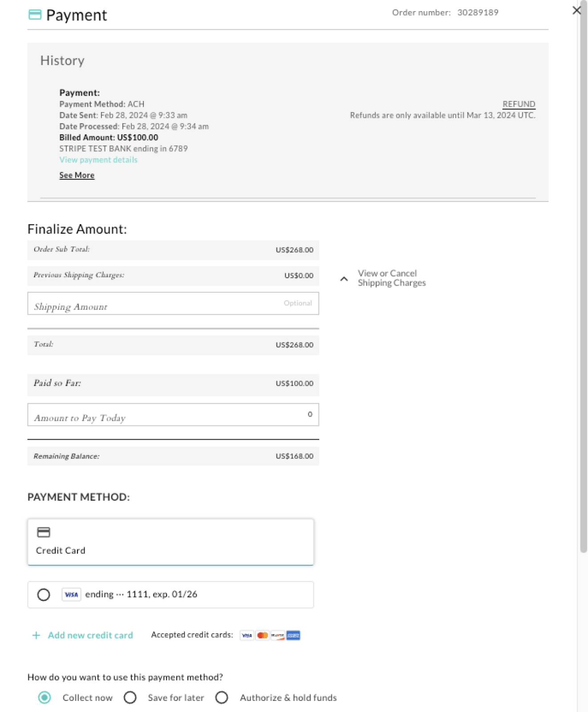
Task: Expand payment history with See More
Action: (77, 175)
